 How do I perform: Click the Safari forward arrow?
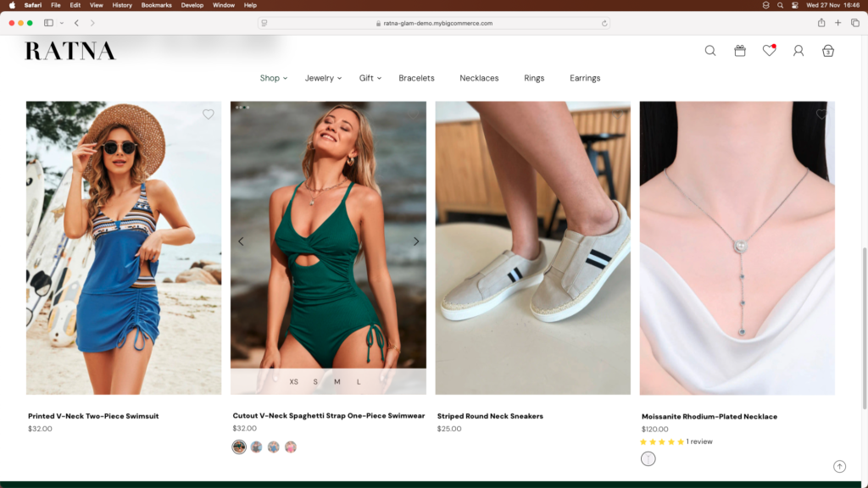(x=92, y=23)
